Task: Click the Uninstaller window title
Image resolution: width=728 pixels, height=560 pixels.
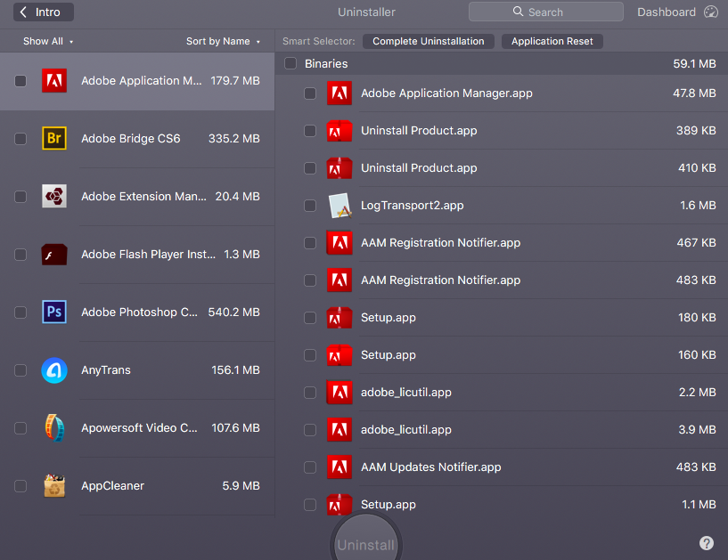Action: pos(366,12)
